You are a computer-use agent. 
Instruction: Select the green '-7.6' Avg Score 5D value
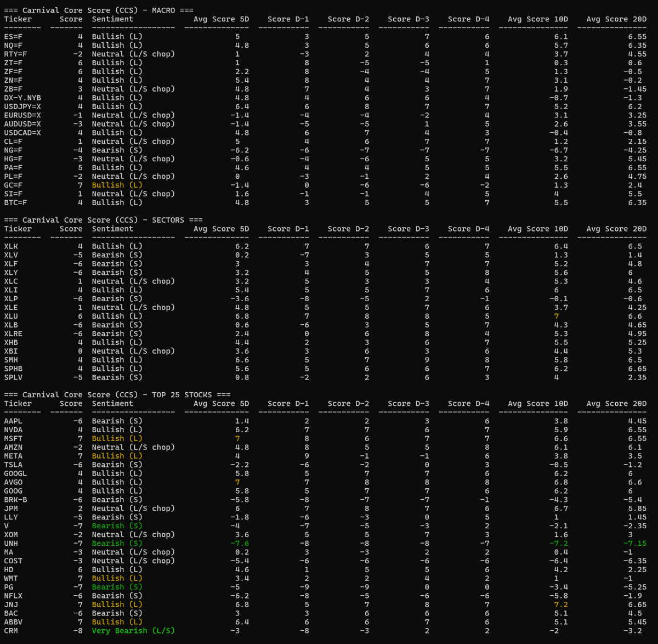240,544
